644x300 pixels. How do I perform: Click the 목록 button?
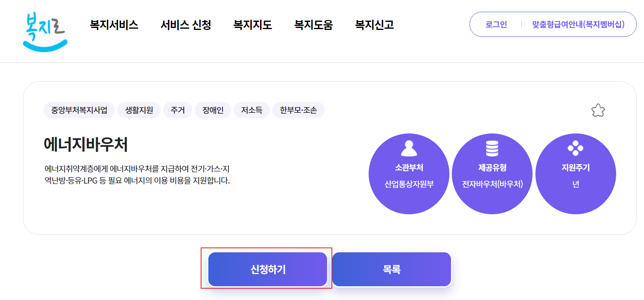pyautogui.click(x=392, y=269)
